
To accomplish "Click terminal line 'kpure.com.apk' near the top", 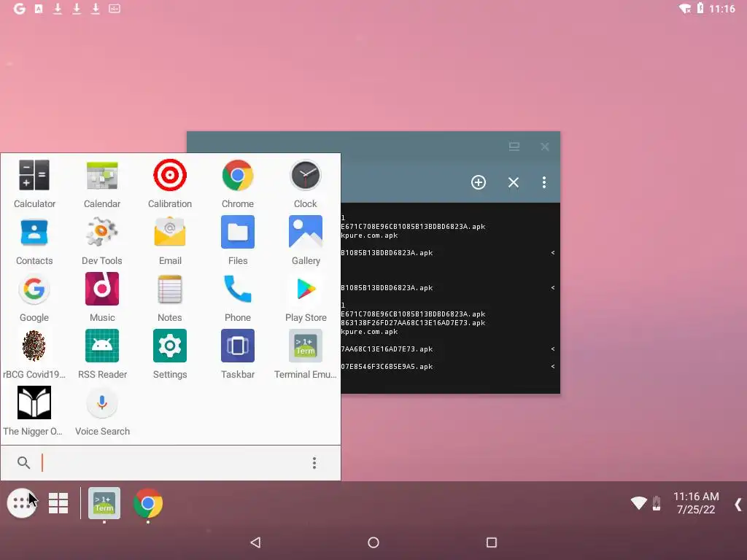I will point(369,236).
